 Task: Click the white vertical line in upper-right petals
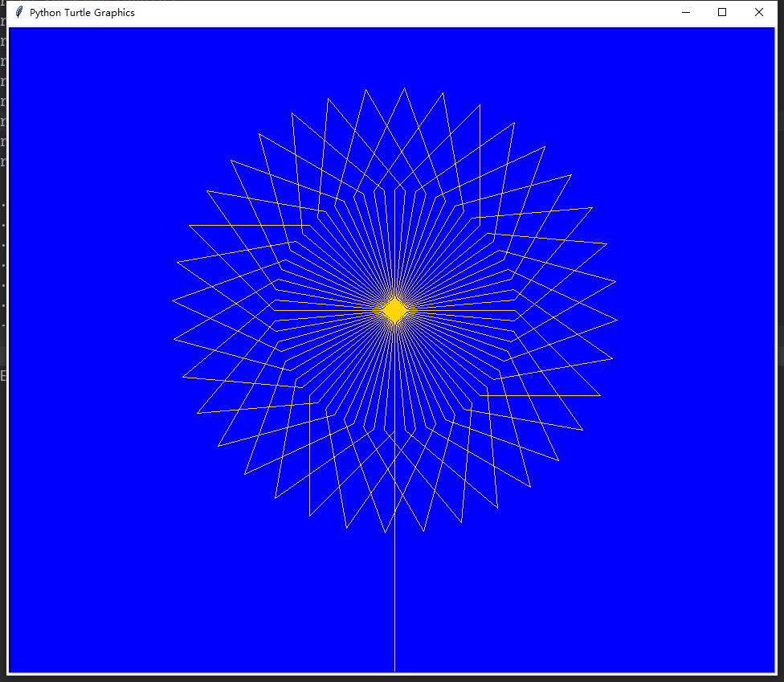point(480,161)
